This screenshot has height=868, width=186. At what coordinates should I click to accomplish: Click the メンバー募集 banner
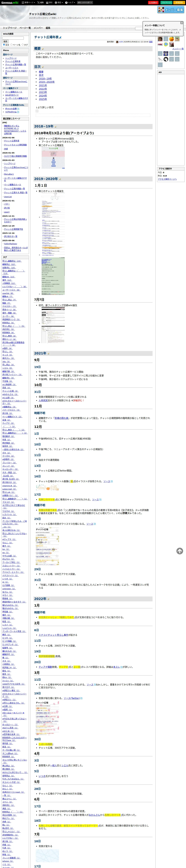pyautogui.click(x=171, y=10)
